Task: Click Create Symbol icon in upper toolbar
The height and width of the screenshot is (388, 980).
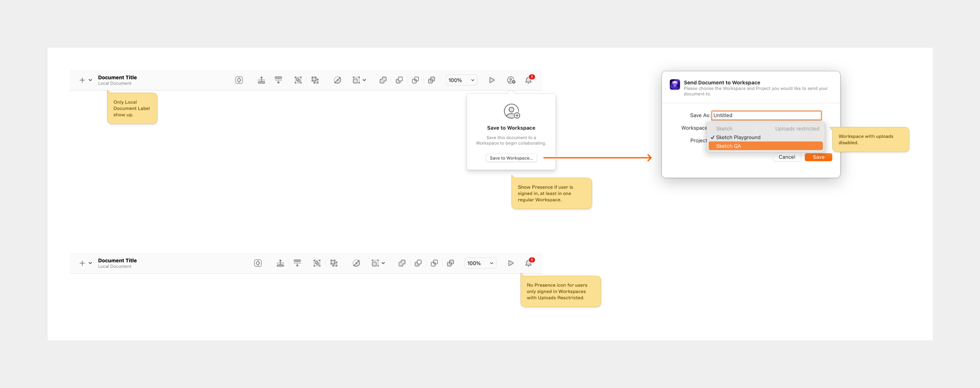Action: click(239, 80)
